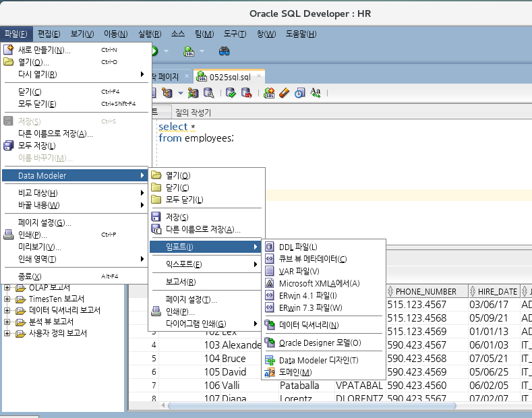Image resolution: width=532 pixels, height=418 pixels.
Task: Select Microsoft XMLA에서(A) import option
Action: pos(324,284)
